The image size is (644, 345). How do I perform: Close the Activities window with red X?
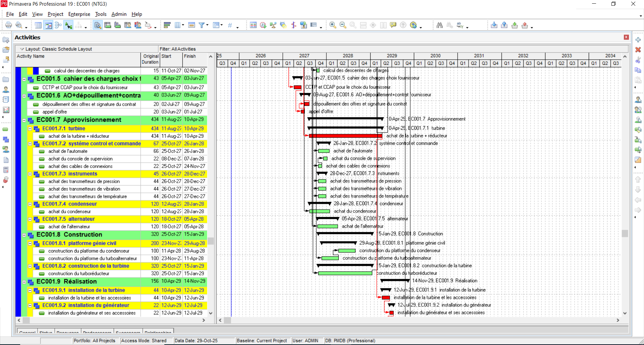click(626, 37)
